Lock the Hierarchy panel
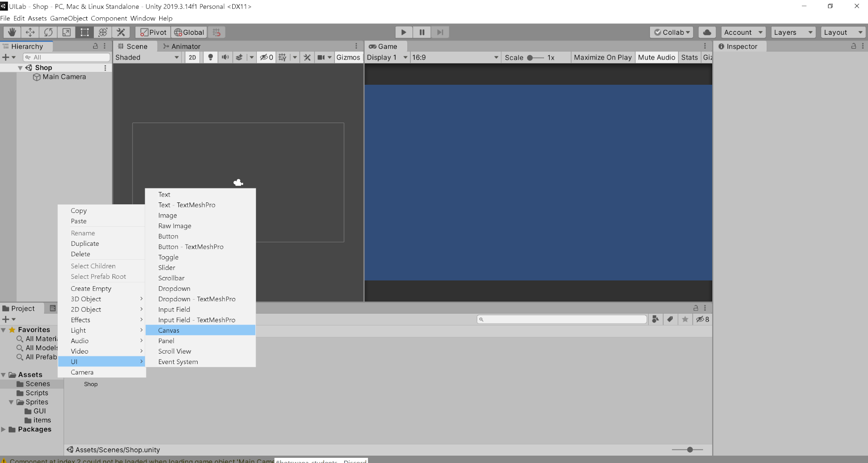Viewport: 868px width, 463px height. (x=95, y=46)
